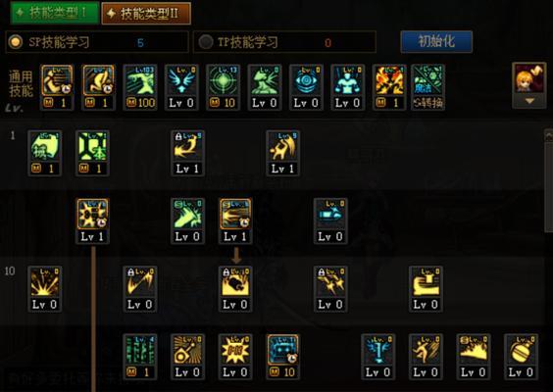The height and width of the screenshot is (392, 553).
Task: Expand character portrait dropdown arrow
Action: (529, 101)
